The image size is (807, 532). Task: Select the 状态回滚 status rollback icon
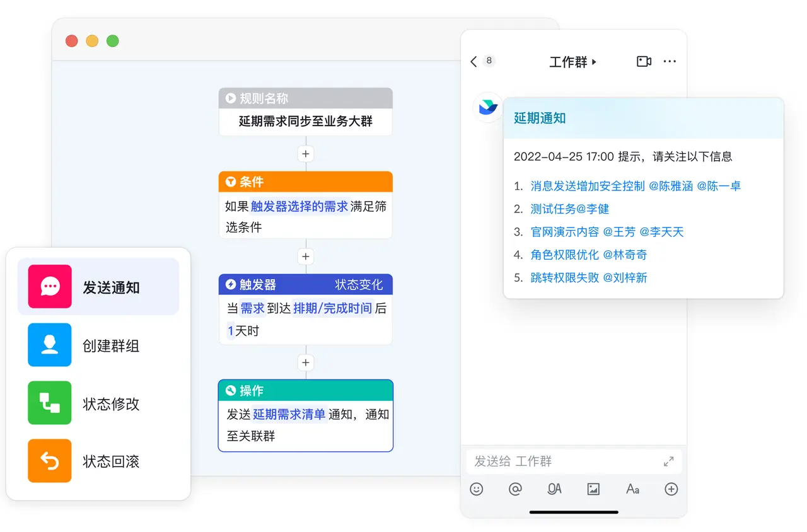click(49, 461)
